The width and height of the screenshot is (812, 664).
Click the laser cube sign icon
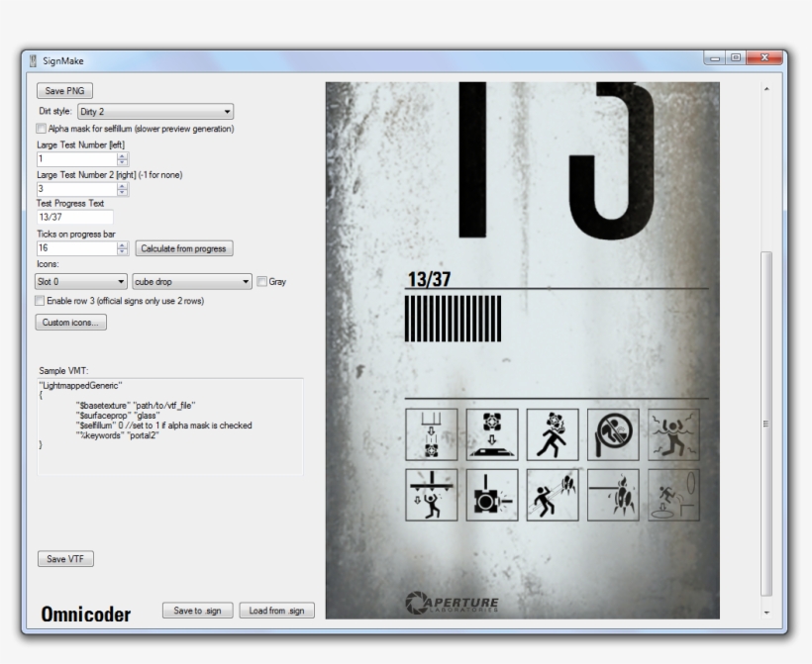[x=492, y=495]
